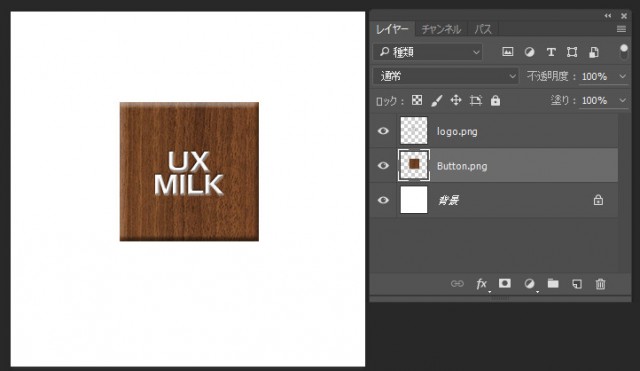The height and width of the screenshot is (371, 640).
Task: Click the logo.png layer name
Action: 457,131
